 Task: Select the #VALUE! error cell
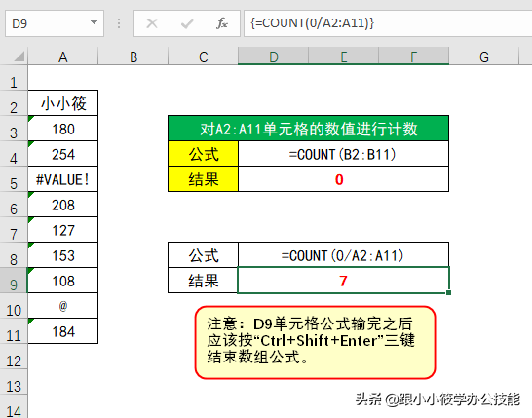63,179
